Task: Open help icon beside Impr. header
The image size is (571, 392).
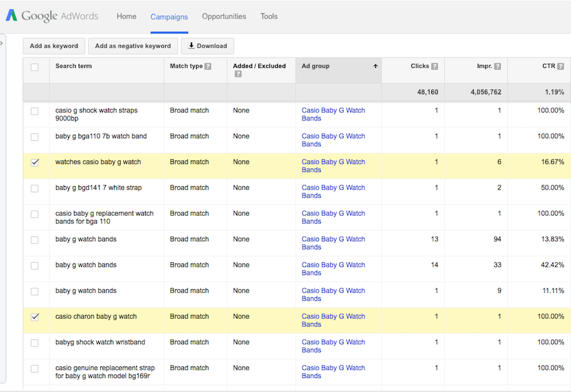Action: (498, 66)
